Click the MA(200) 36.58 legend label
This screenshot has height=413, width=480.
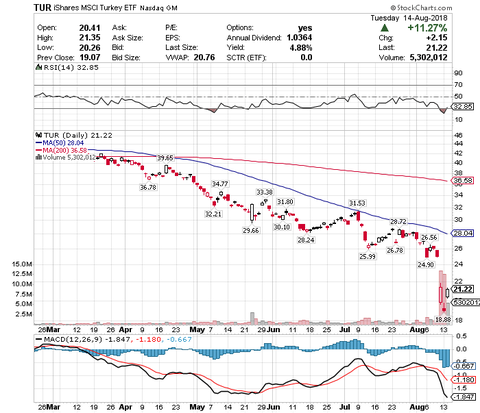tap(65, 151)
